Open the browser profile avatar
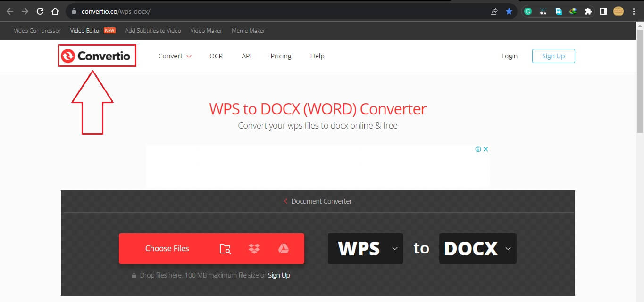644x302 pixels. point(618,11)
